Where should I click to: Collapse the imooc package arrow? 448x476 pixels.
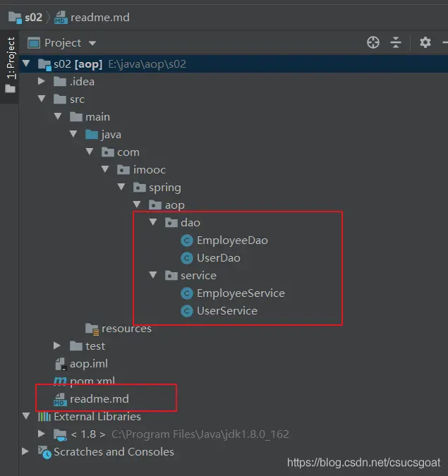[x=105, y=169]
